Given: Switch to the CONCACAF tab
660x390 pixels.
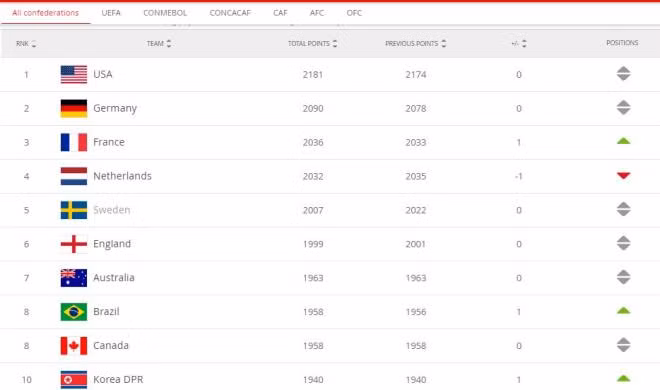Looking at the screenshot, I should pyautogui.click(x=230, y=13).
